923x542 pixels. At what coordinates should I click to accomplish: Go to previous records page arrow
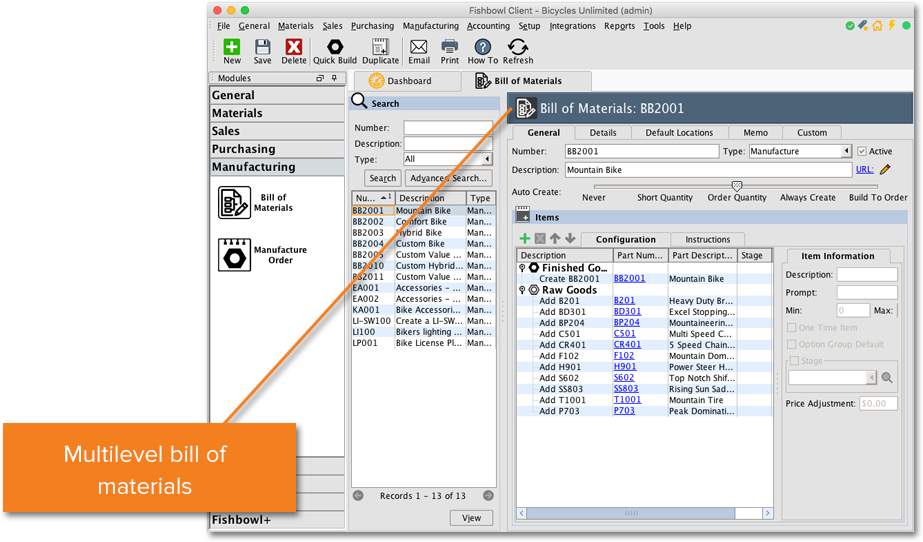[x=358, y=496]
